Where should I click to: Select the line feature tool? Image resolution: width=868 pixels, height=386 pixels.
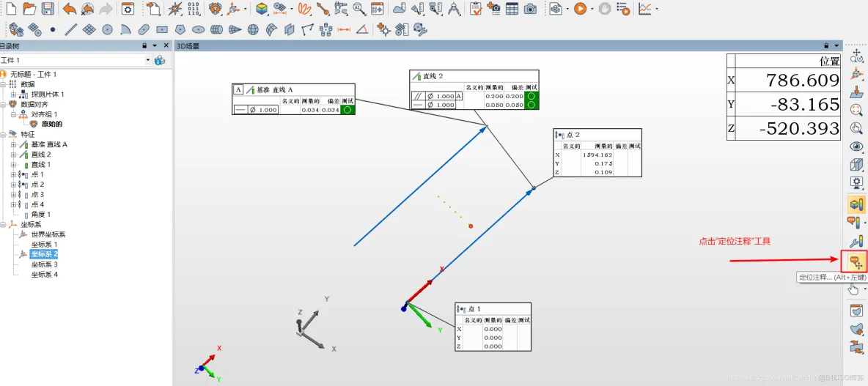[x=70, y=29]
